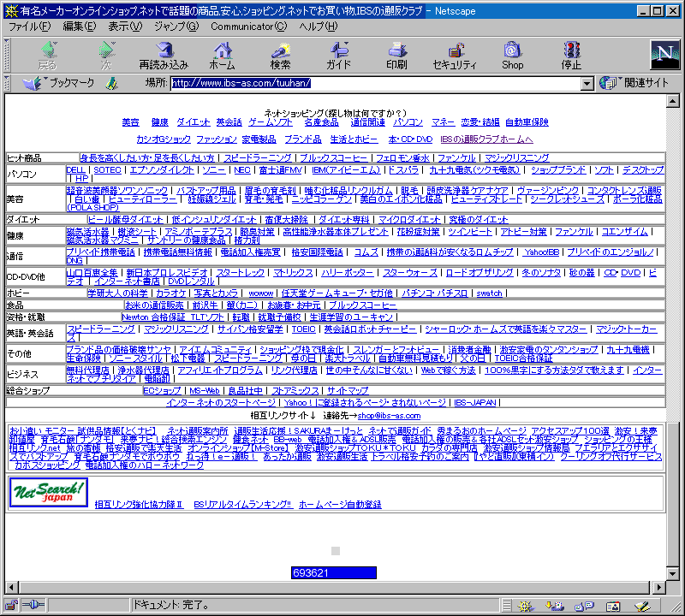Stop loading with the 停止 button
The image size is (685, 616).
pyautogui.click(x=571, y=56)
